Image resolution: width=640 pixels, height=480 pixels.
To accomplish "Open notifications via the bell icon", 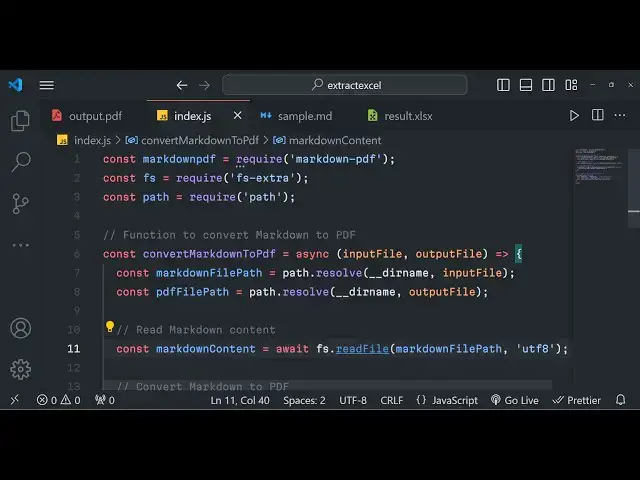I will point(620,400).
